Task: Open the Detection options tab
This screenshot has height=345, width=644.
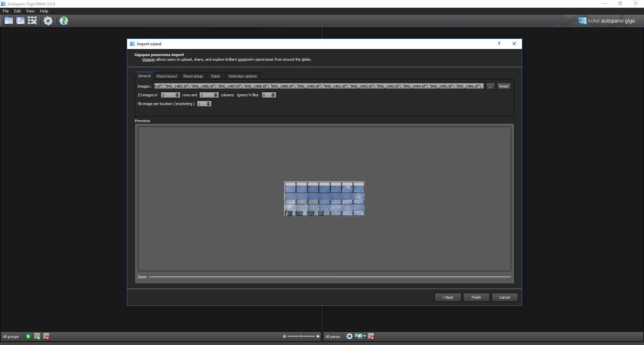Action: click(x=242, y=76)
